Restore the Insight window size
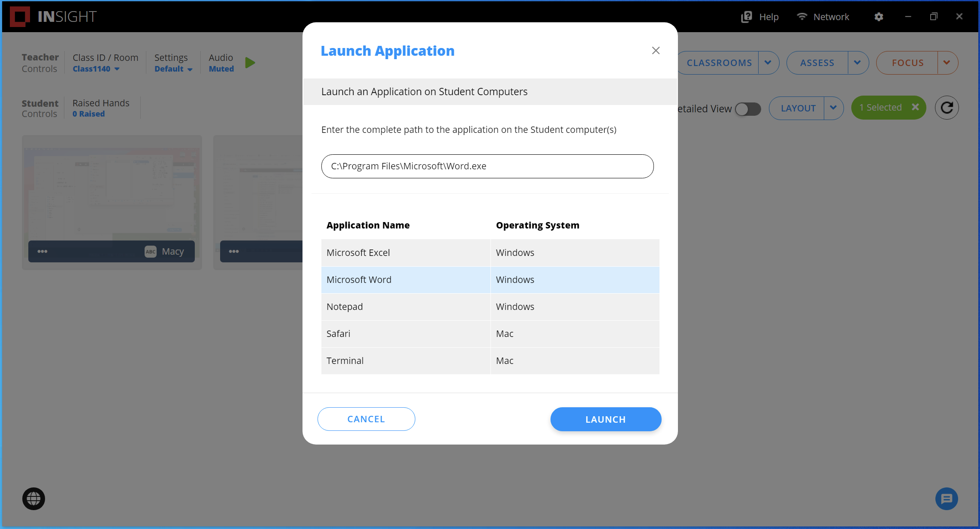This screenshot has width=980, height=529. tap(934, 16)
